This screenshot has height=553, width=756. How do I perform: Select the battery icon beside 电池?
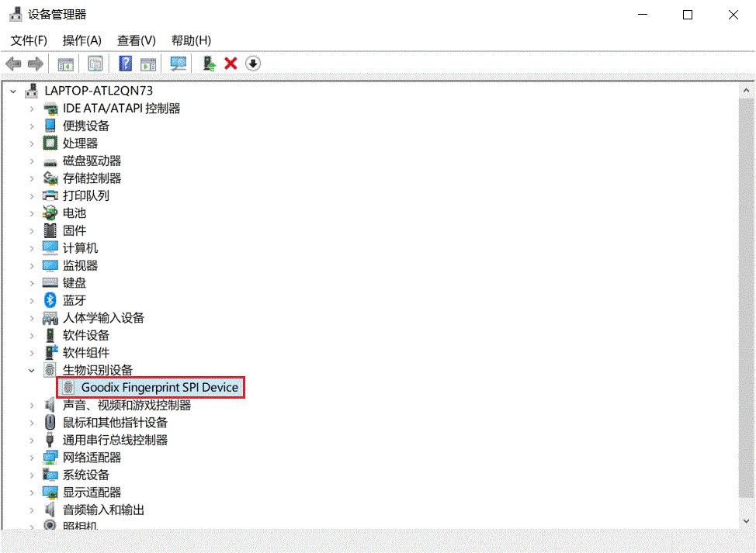(50, 213)
